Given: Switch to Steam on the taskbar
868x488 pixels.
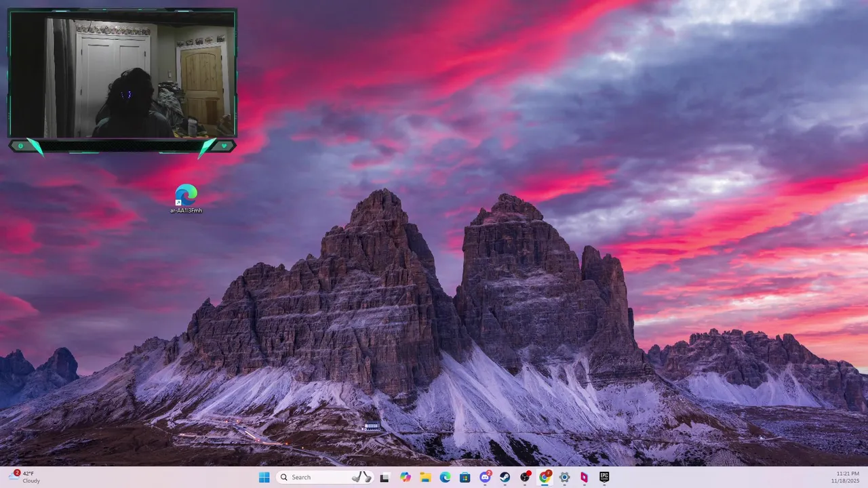Looking at the screenshot, I should (505, 477).
